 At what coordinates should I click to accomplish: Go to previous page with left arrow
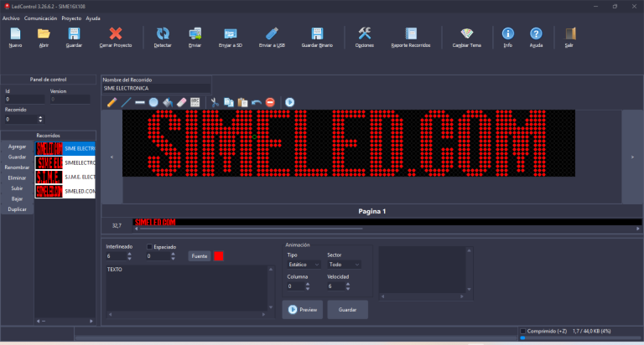click(112, 157)
